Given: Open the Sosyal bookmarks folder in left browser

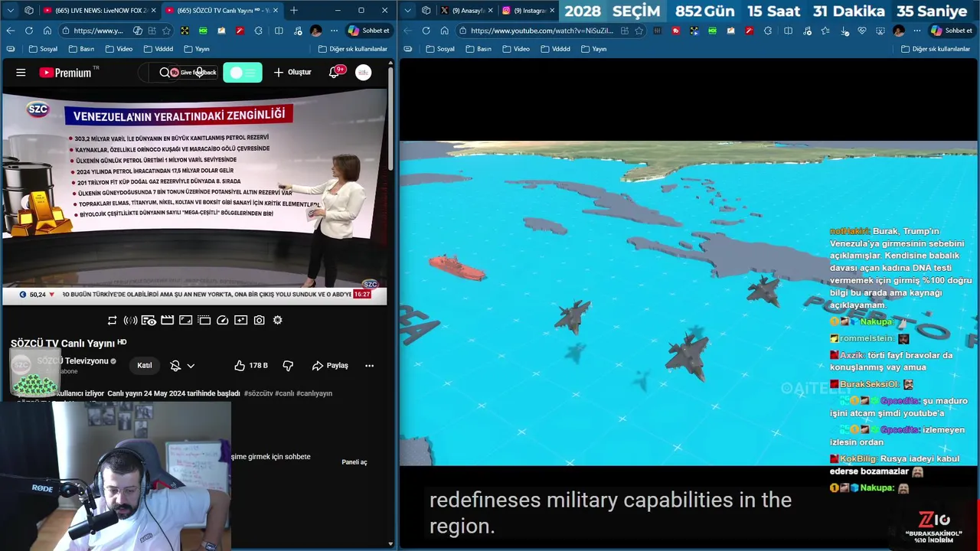Looking at the screenshot, I should (x=43, y=49).
